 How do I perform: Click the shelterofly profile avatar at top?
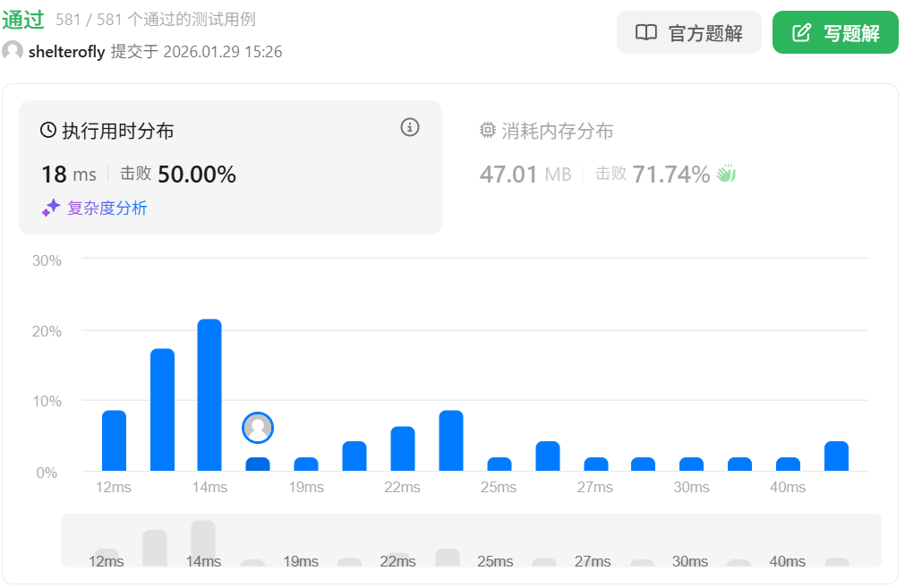pyautogui.click(x=13, y=52)
